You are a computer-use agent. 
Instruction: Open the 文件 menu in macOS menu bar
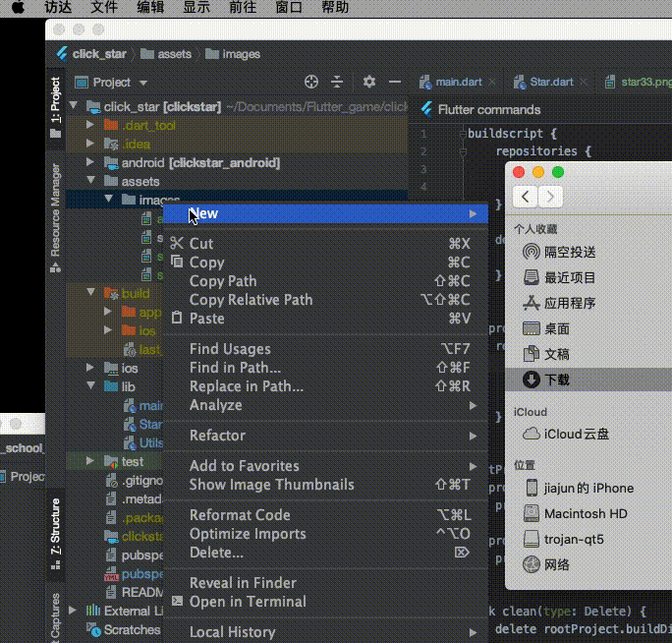coord(104,7)
